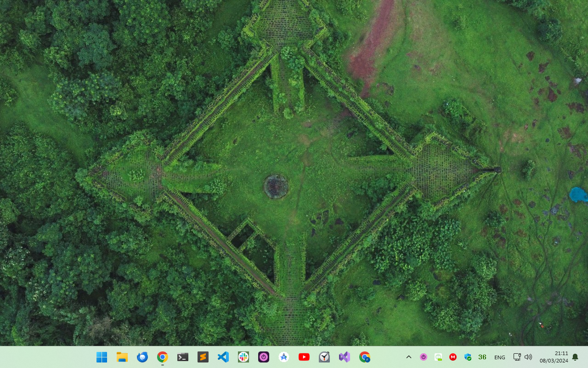Open Windows Security from the system tray
The image size is (588, 368).
[x=468, y=357]
